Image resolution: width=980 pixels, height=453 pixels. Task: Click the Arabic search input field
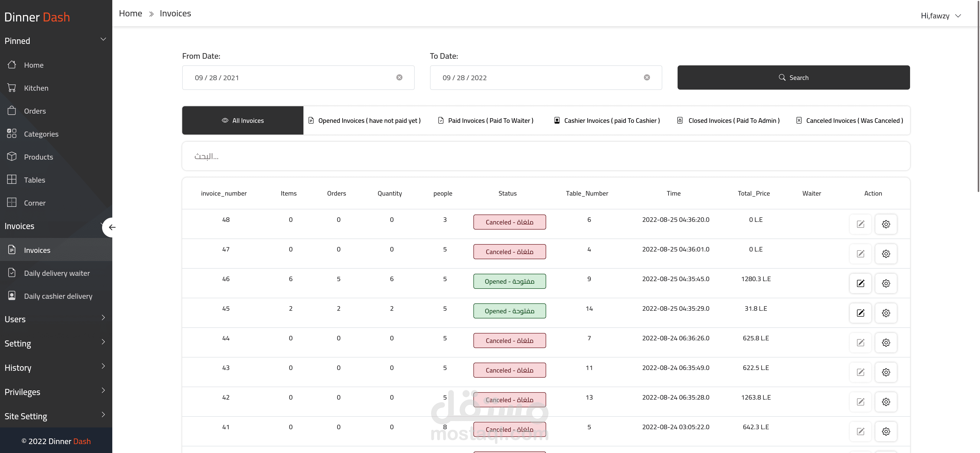coord(546,157)
